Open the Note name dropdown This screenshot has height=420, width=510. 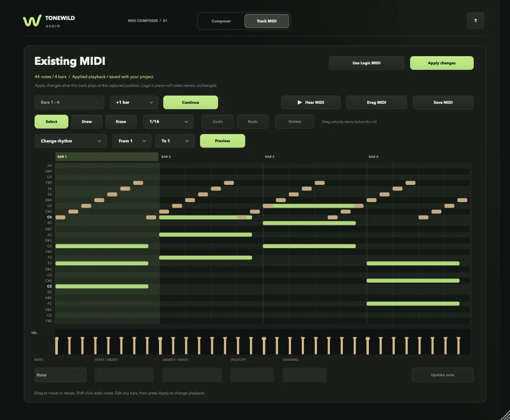pos(61,375)
